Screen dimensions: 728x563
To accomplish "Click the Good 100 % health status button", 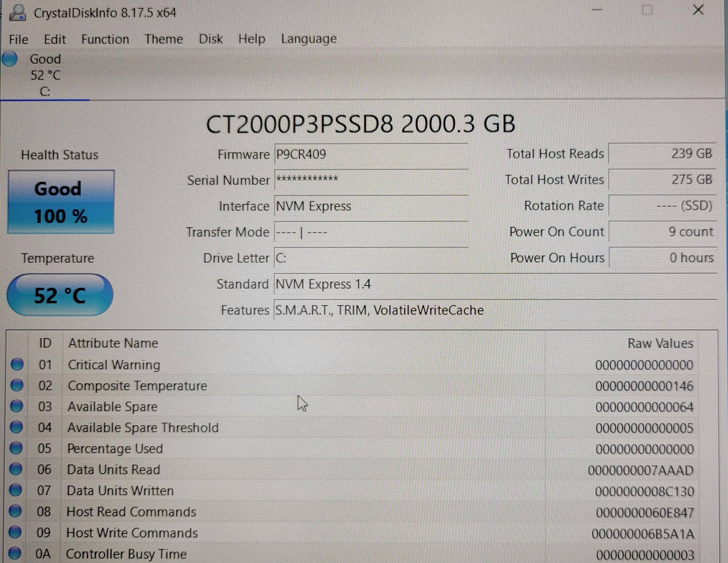I will (x=61, y=202).
